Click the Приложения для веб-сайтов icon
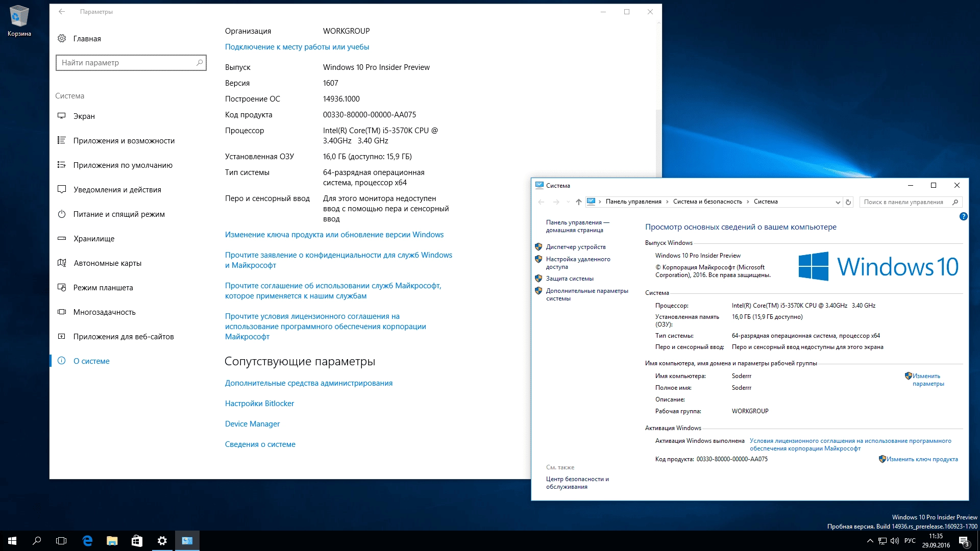The image size is (980, 551). (x=62, y=336)
